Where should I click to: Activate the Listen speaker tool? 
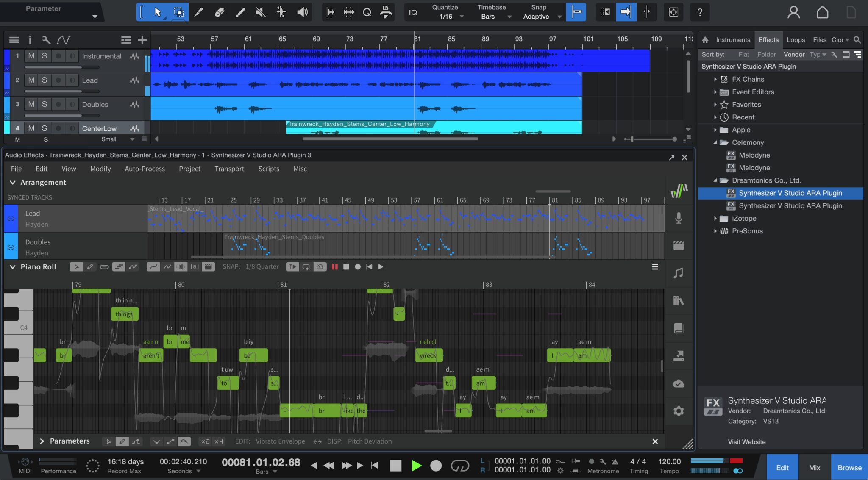point(302,12)
